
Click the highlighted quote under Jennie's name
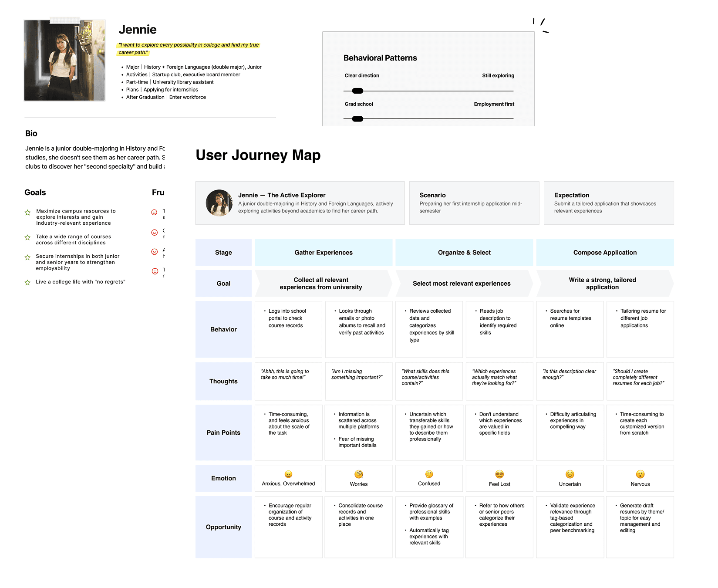(x=189, y=48)
